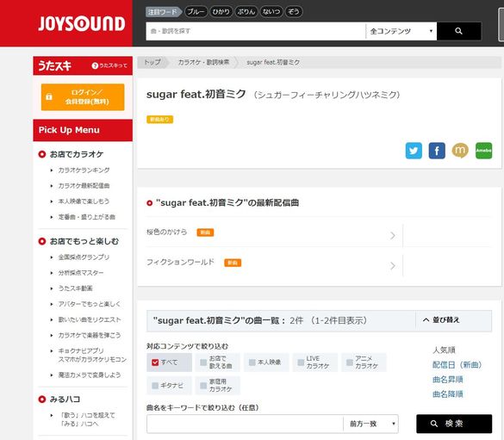This screenshot has height=440, width=504.
Task: Check the LIVEカラオケ filter
Action: 301,363
